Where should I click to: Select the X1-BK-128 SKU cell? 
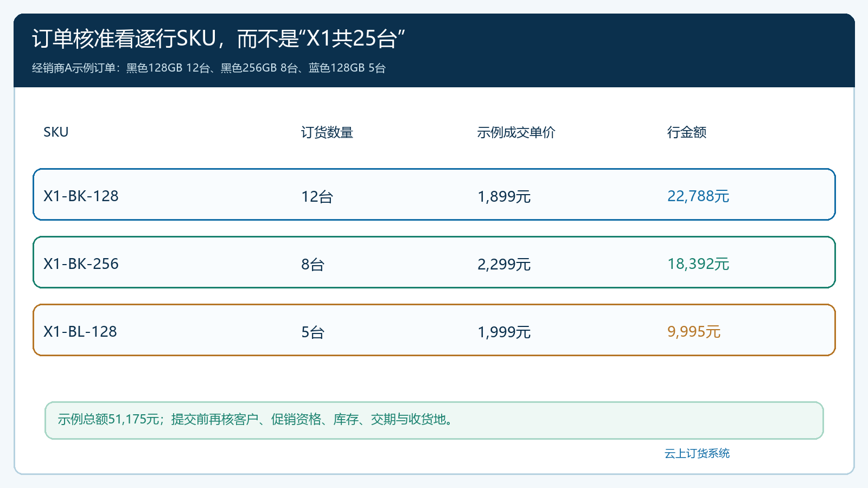81,196
